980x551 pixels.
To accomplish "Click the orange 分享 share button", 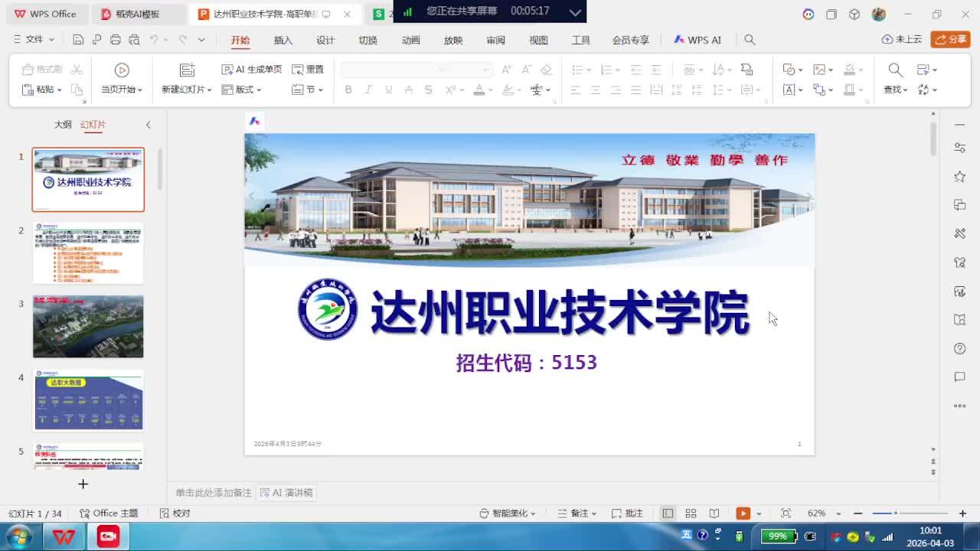I will 950,40.
